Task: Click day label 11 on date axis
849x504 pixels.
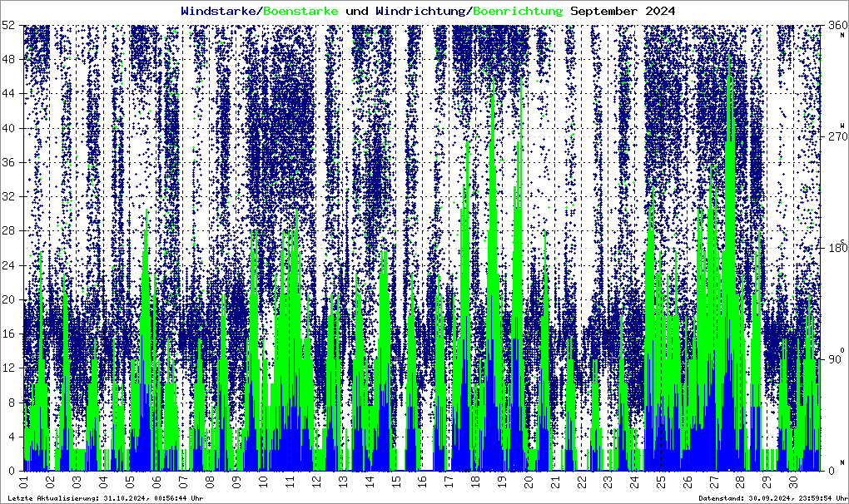Action: point(289,480)
